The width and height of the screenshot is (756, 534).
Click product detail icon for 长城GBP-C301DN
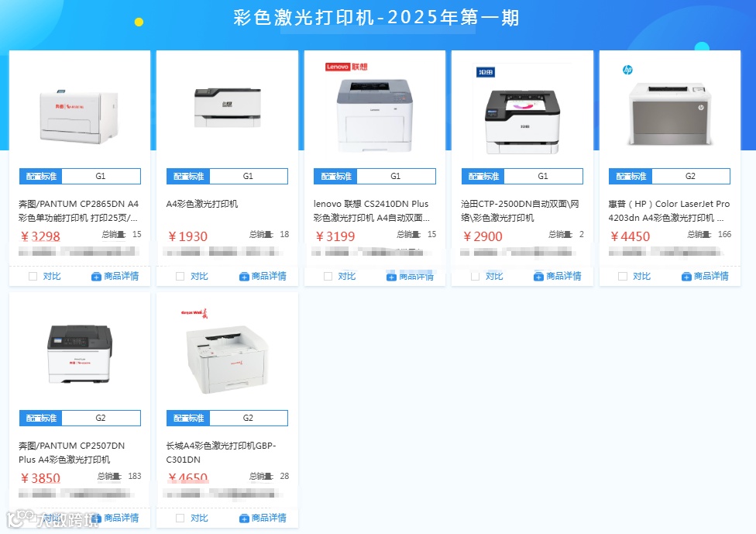pos(244,518)
